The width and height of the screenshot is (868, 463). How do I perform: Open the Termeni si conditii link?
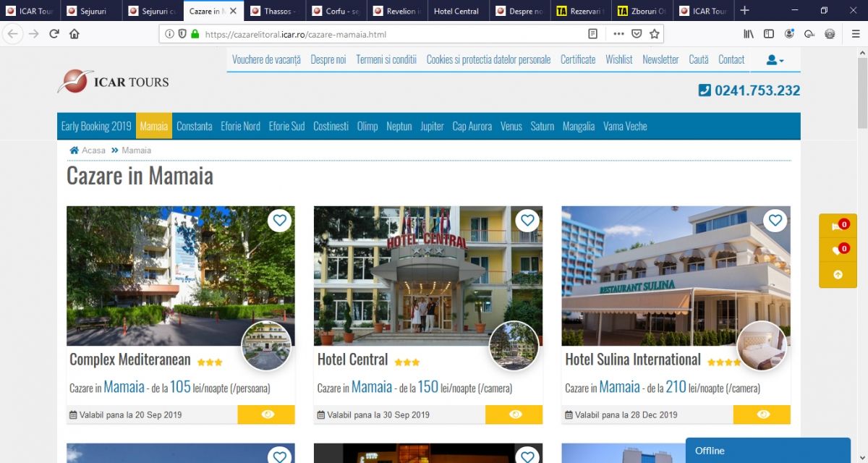(386, 59)
